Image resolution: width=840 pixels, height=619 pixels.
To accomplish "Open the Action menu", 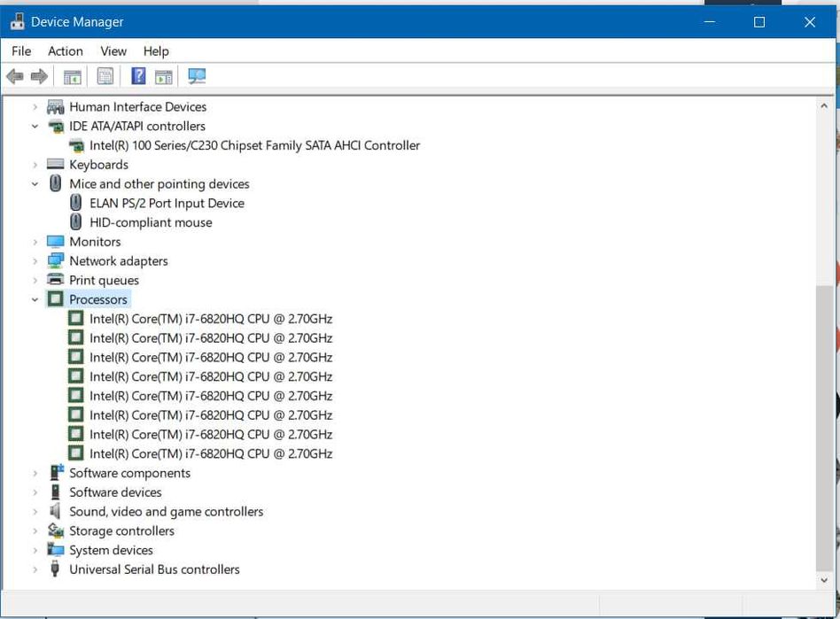I will pos(66,51).
